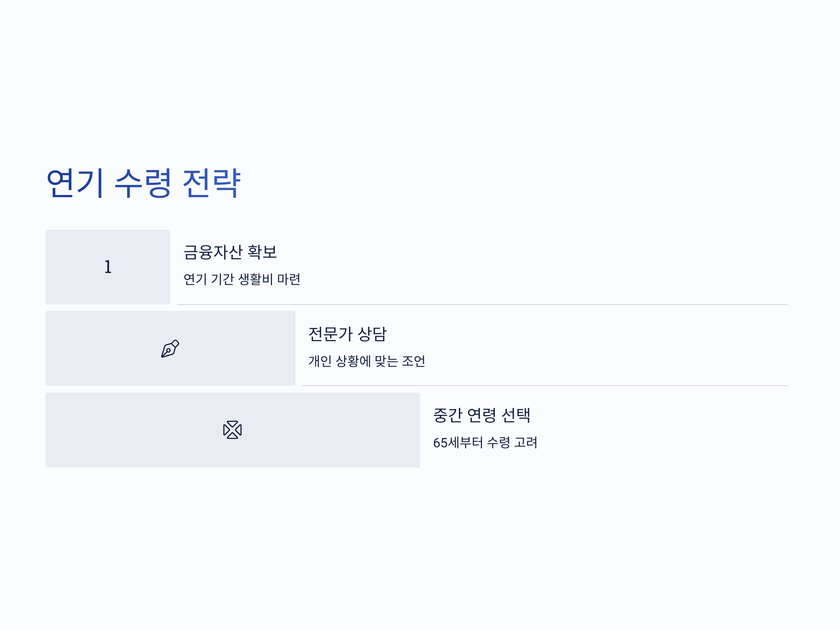Click the four-arrows cross icon
The height and width of the screenshot is (630, 840).
click(232, 430)
